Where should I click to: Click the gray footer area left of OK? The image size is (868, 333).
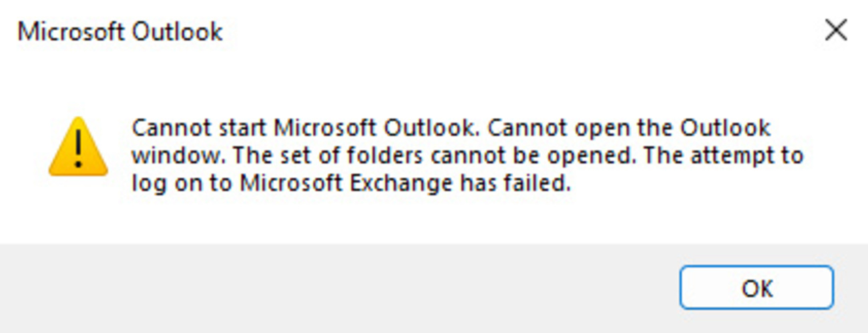pos(334,288)
